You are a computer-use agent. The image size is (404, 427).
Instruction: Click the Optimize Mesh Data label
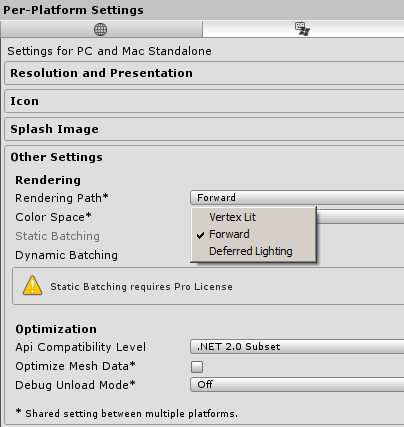click(x=75, y=366)
